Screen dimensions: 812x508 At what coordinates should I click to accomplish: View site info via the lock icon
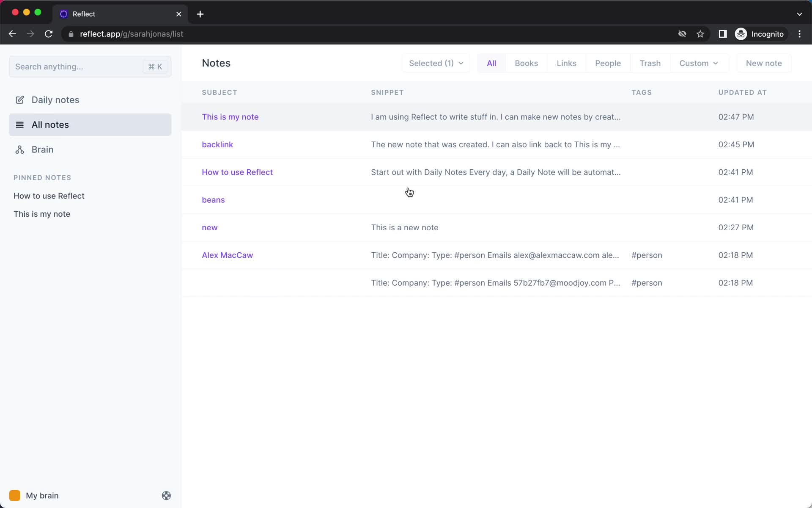pyautogui.click(x=71, y=34)
